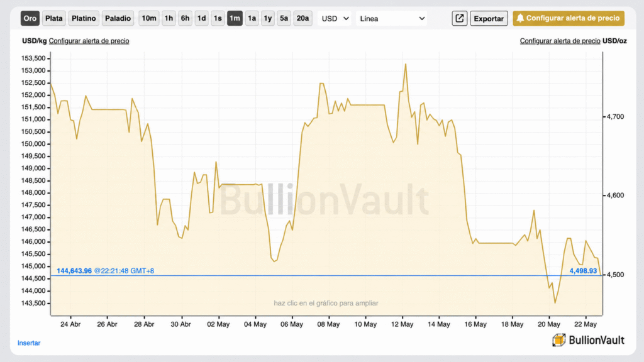Screen dimensions: 644x362
Task: Click the BullionVault logo at the bottom right
Action: pos(588,340)
